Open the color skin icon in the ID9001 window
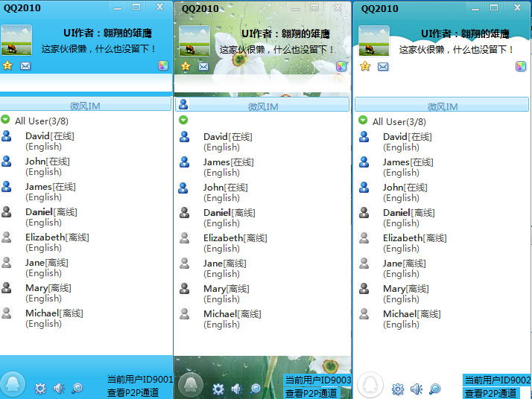Viewport: 532px width, 399px height. click(x=163, y=66)
